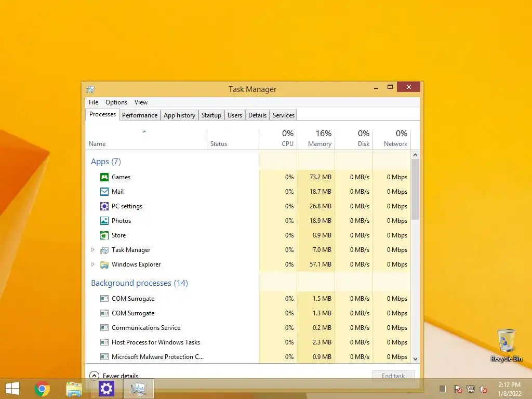This screenshot has height=399, width=532.
Task: Sort by Memory column header
Action: 316,139
